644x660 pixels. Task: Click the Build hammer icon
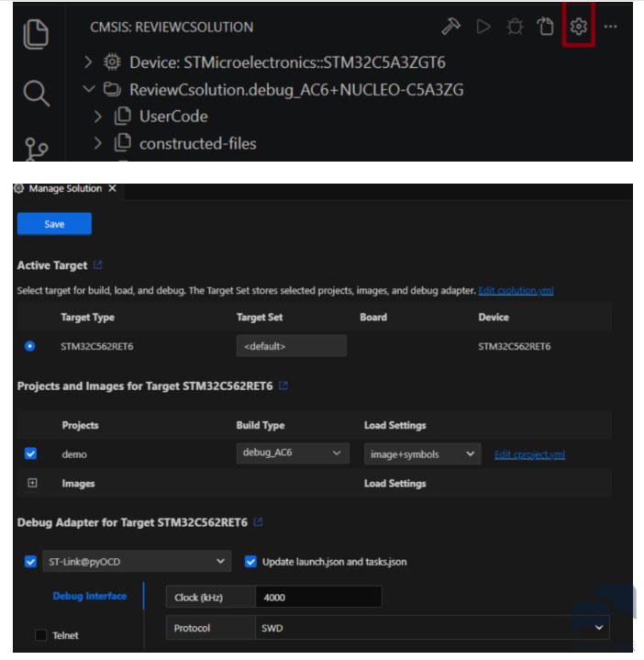451,27
